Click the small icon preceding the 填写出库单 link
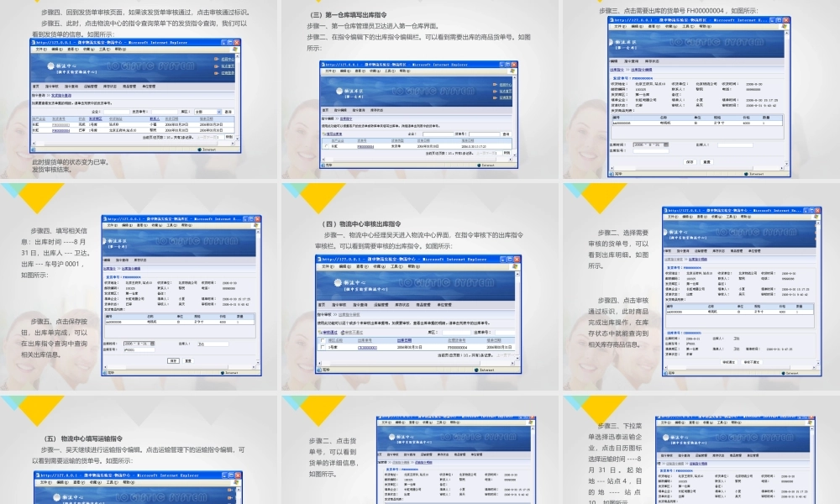The image size is (840, 504). point(323,134)
